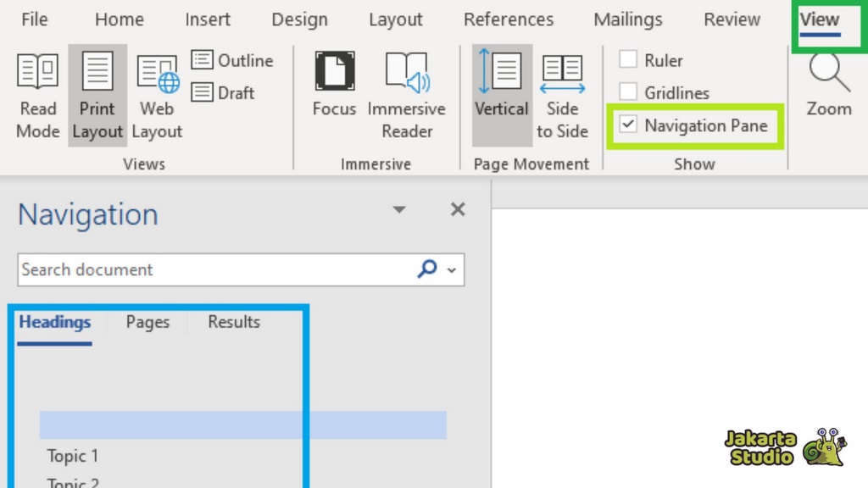Uncheck the Navigation Pane checkbox

click(x=628, y=125)
